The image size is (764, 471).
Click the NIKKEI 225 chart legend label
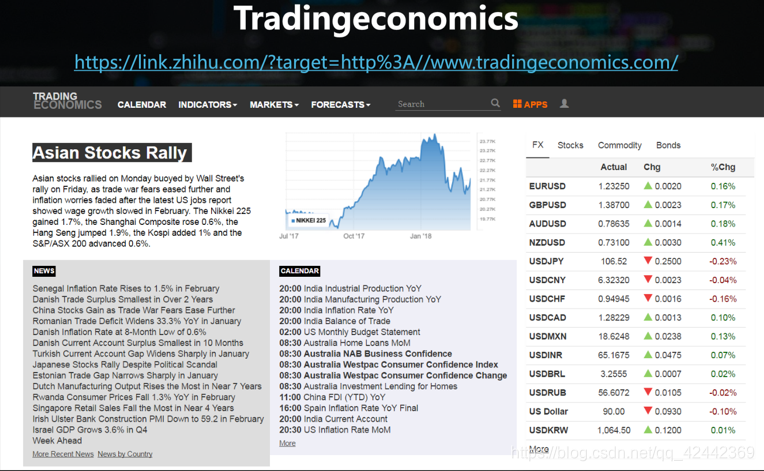click(308, 221)
